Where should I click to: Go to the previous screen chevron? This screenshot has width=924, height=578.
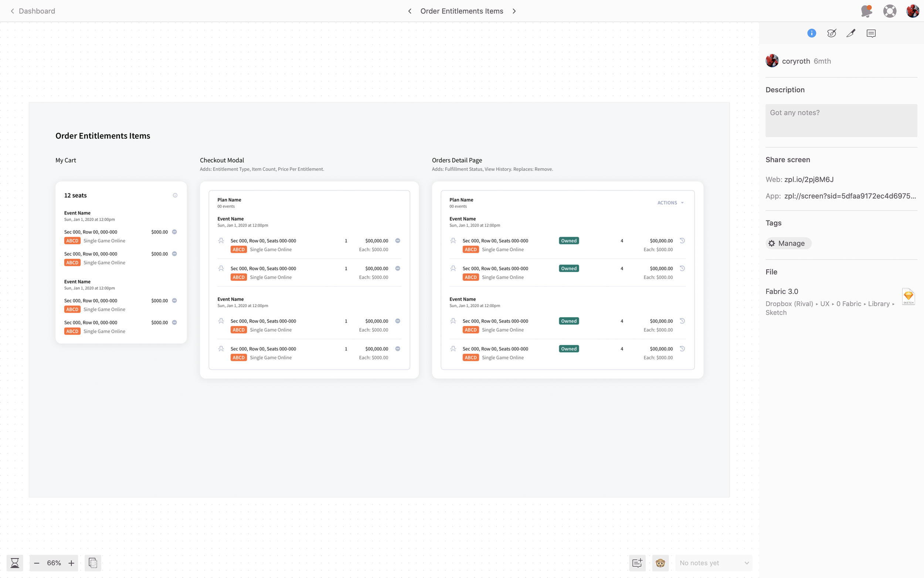point(410,11)
